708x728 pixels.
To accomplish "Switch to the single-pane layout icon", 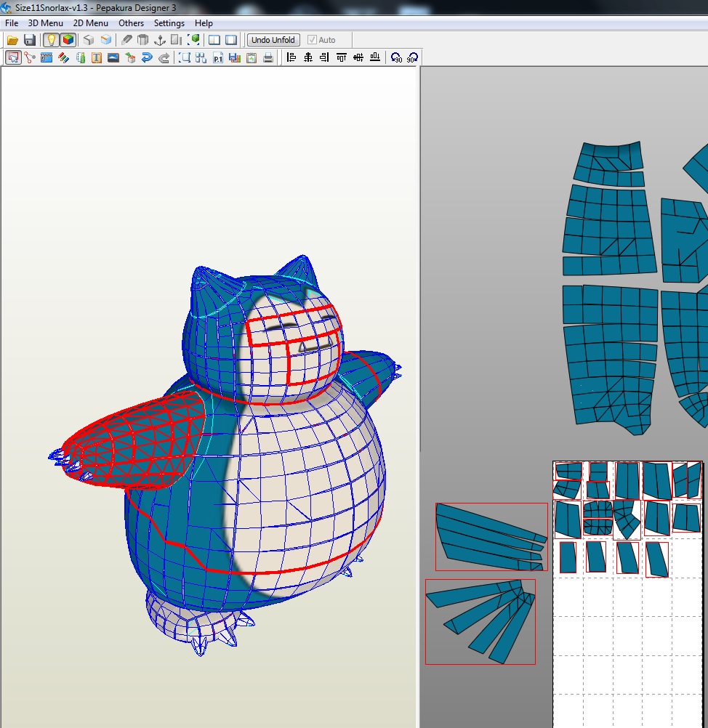I will [x=231, y=40].
